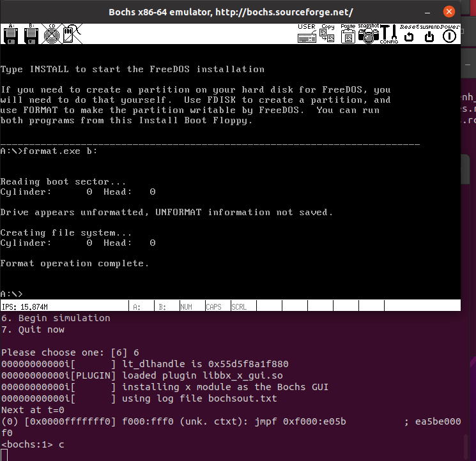This screenshot has width=476, height=461.
Task: Minimize the Bochs emulator window
Action: (x=427, y=12)
